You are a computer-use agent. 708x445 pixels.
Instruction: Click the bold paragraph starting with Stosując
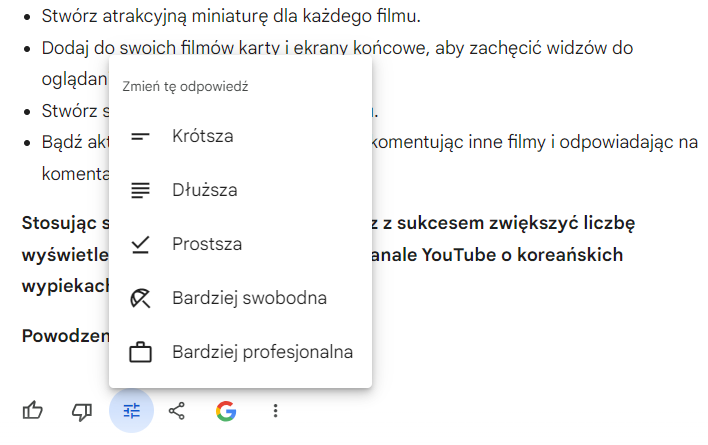[328, 255]
